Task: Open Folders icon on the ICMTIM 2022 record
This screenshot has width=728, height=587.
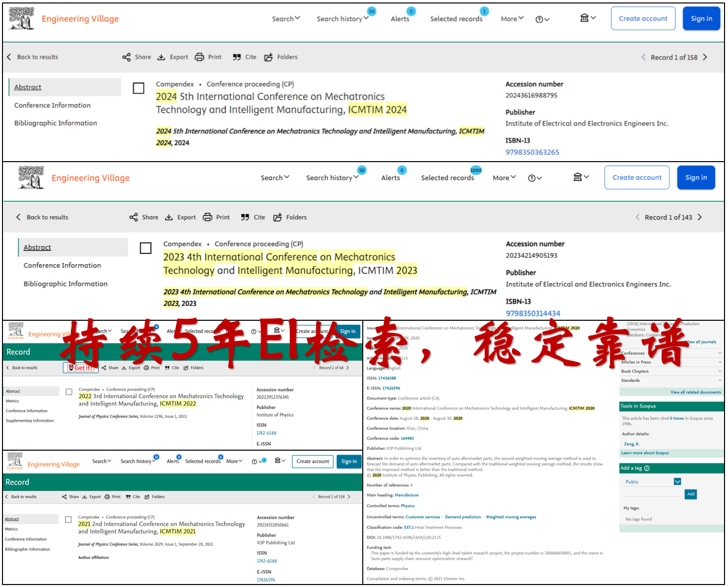Action: pos(186,368)
